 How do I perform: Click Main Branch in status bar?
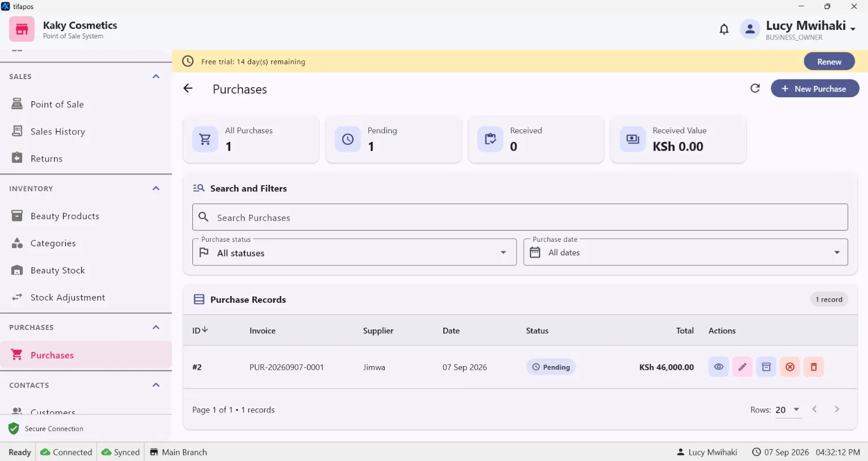pyautogui.click(x=179, y=452)
